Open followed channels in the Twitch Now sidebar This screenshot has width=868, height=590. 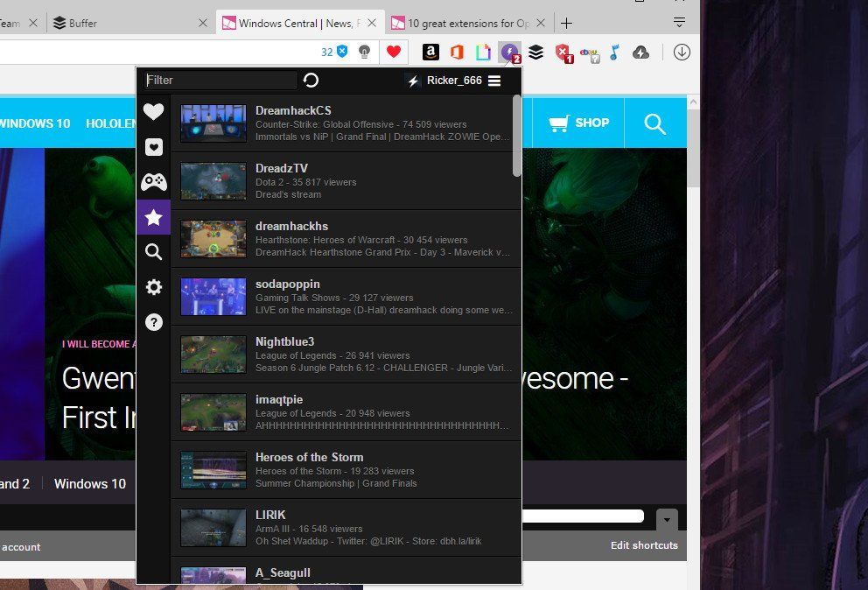pos(153,111)
